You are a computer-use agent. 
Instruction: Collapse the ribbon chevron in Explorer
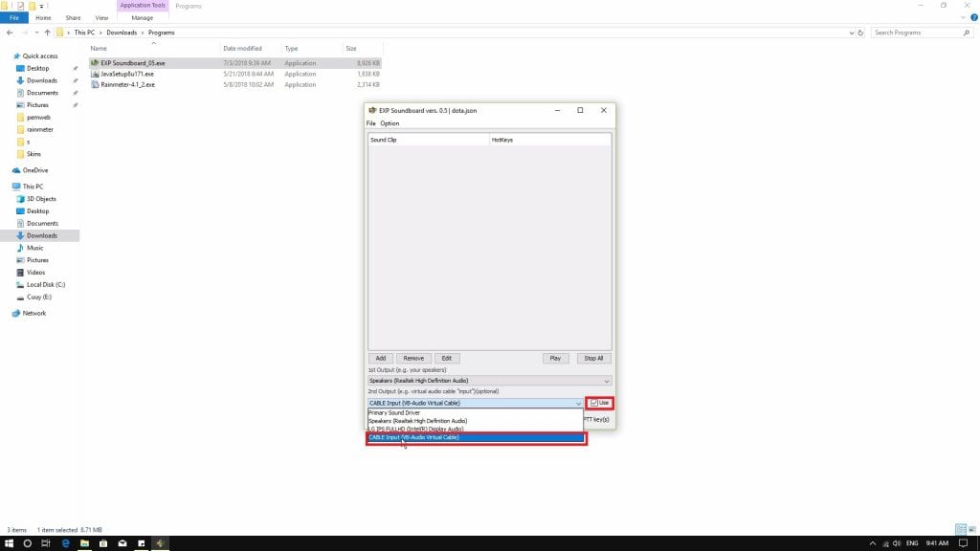(963, 17)
